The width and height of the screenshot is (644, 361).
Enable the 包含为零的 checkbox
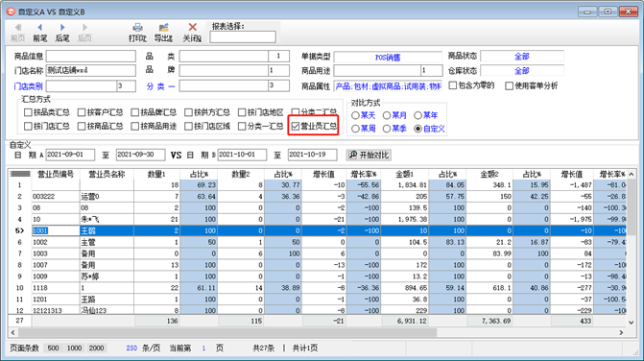453,85
